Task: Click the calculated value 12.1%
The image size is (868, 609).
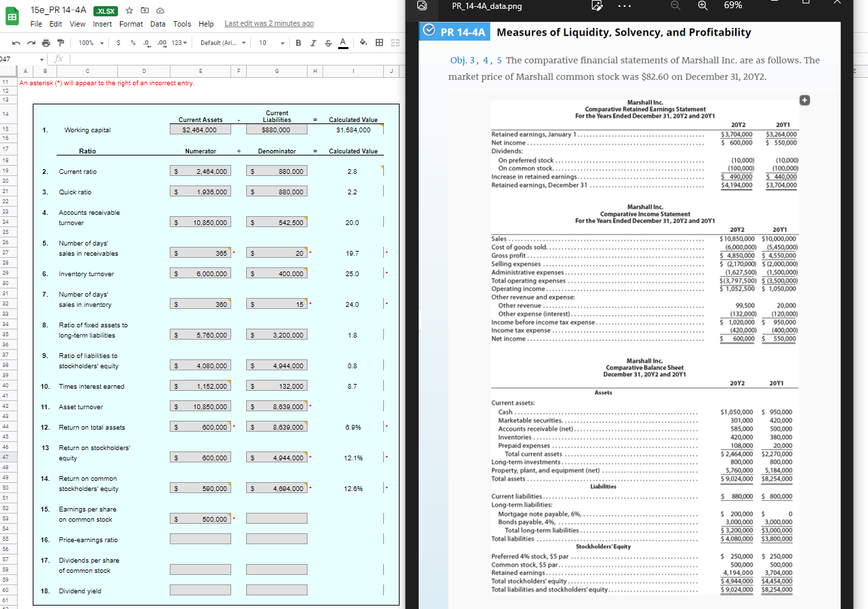Action: (353, 458)
